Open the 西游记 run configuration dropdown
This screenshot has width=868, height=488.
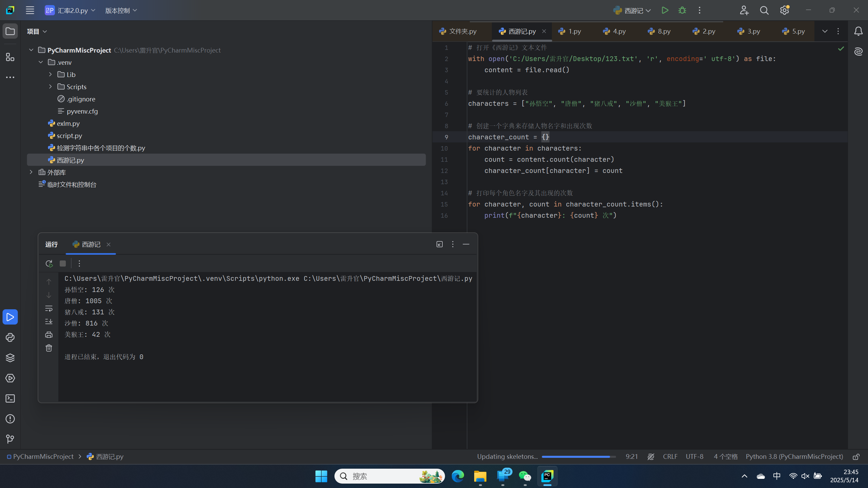(633, 11)
